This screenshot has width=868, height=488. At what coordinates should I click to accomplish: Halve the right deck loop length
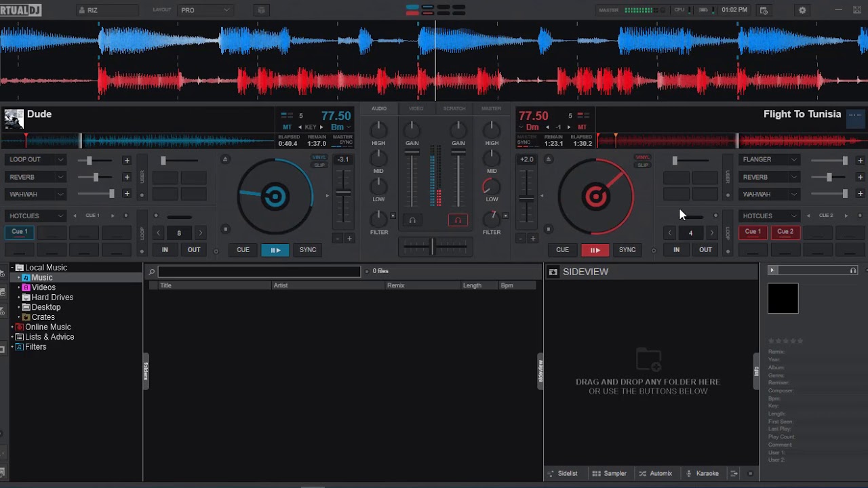point(670,233)
